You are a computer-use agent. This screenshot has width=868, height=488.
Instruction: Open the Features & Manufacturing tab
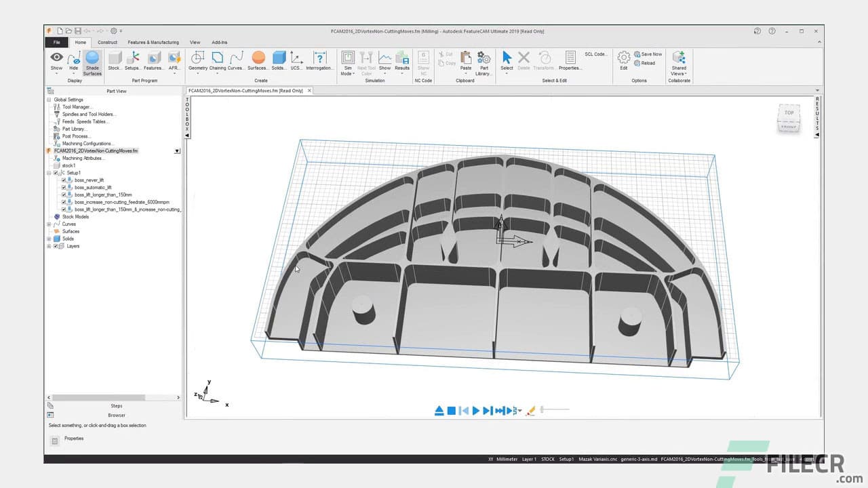pyautogui.click(x=153, y=42)
